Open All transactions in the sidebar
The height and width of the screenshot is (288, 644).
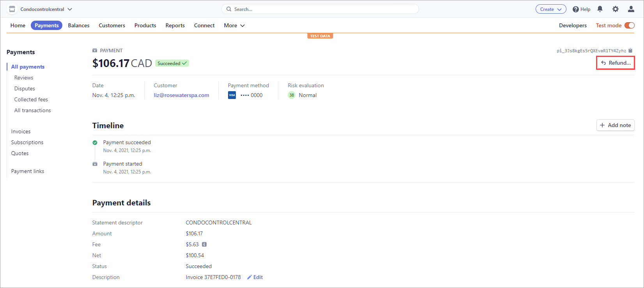(x=33, y=110)
